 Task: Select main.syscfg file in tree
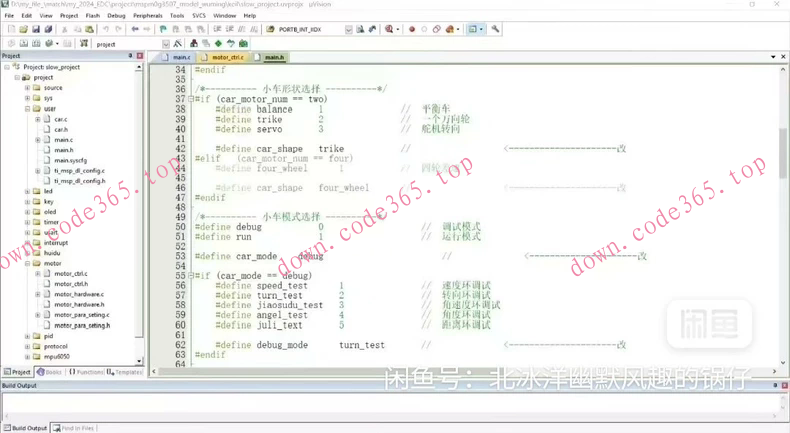coord(71,160)
